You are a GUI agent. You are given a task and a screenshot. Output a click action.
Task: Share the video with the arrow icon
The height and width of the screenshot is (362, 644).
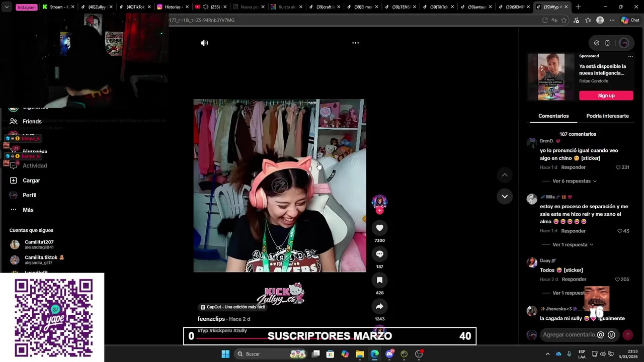(379, 306)
